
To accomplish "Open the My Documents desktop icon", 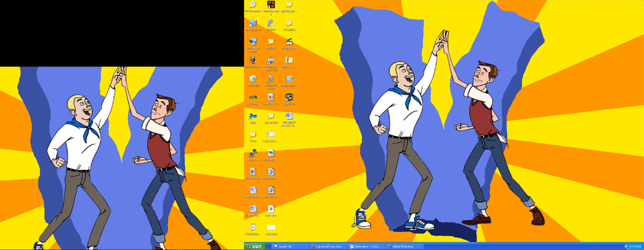I will pos(252,7).
